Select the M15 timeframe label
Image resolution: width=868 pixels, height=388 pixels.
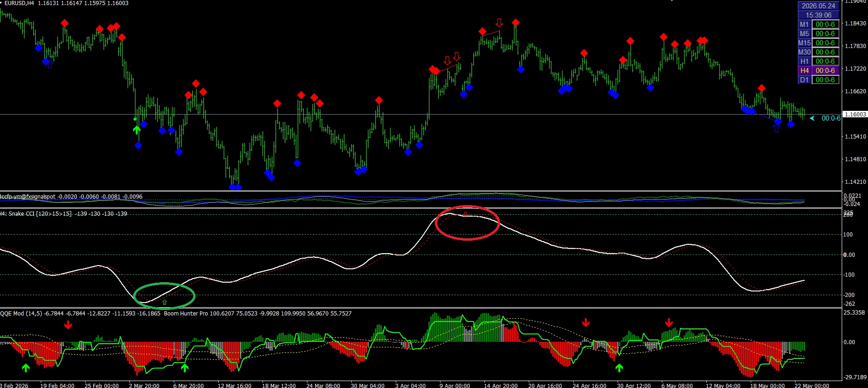pyautogui.click(x=804, y=43)
